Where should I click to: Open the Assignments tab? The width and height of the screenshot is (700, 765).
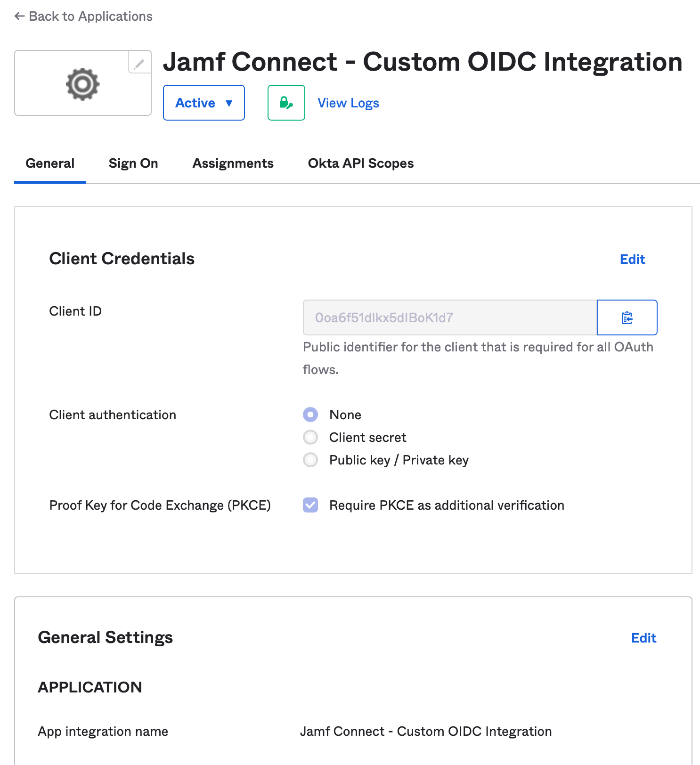pos(233,163)
